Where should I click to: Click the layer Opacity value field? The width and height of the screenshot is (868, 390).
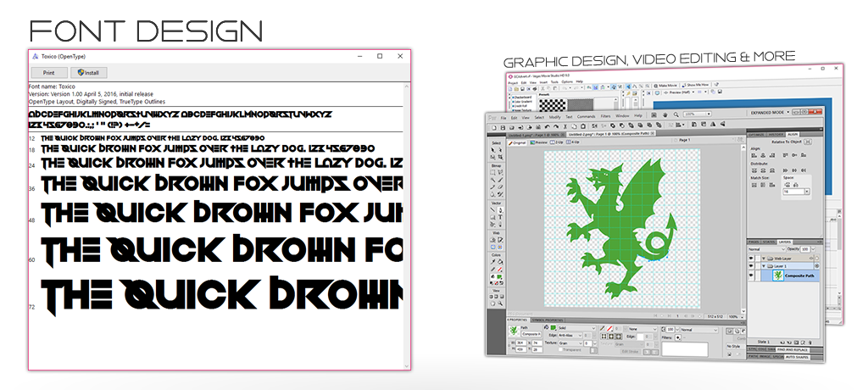coord(805,249)
